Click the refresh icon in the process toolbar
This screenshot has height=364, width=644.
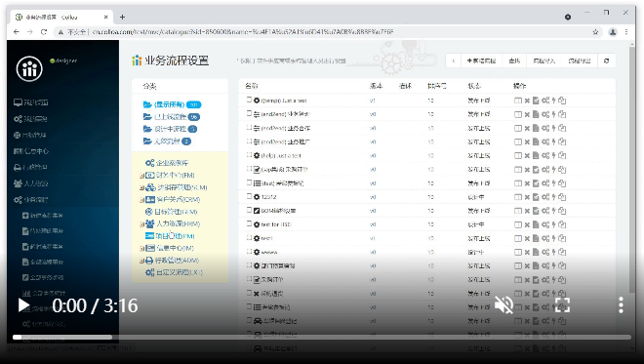click(606, 61)
